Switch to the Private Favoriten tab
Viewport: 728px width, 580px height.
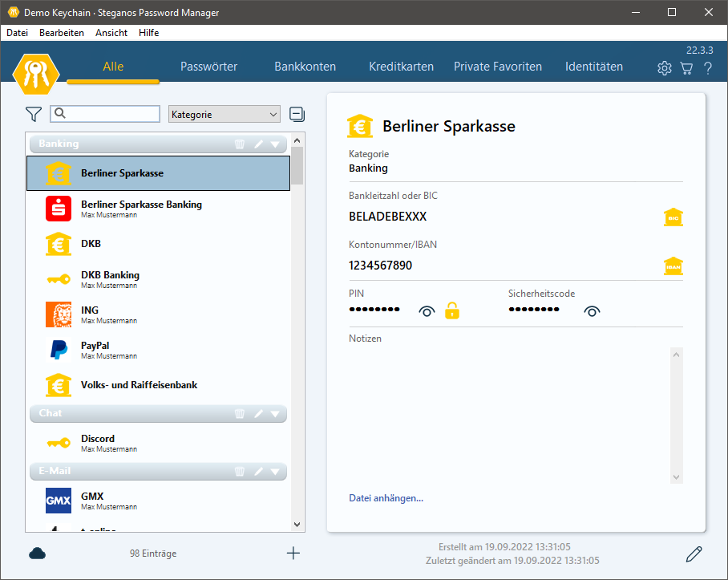(498, 67)
